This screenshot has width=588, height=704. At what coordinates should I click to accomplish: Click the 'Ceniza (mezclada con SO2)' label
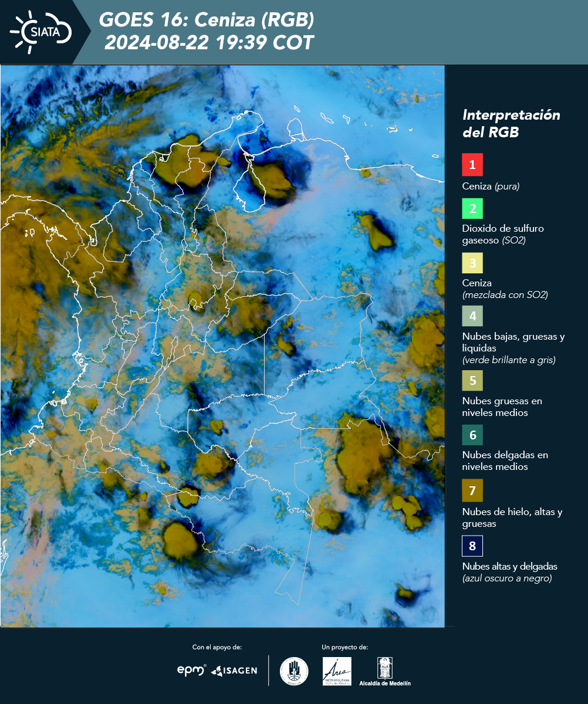(505, 289)
